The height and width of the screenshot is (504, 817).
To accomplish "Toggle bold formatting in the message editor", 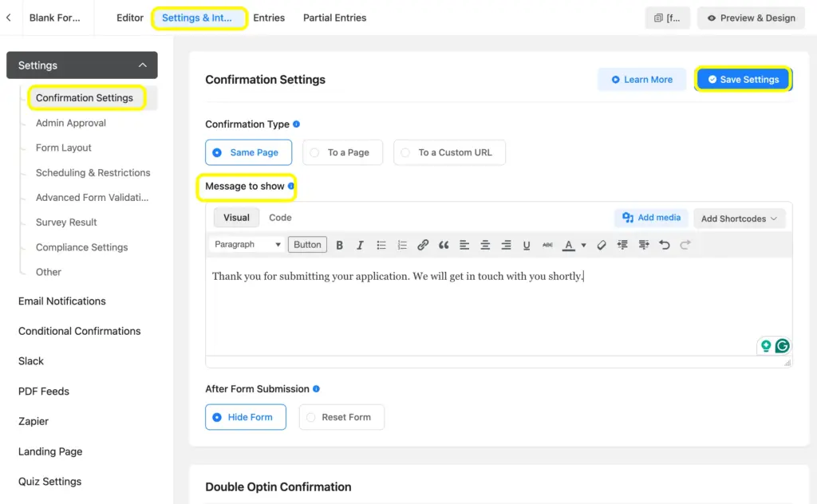I will 340,245.
